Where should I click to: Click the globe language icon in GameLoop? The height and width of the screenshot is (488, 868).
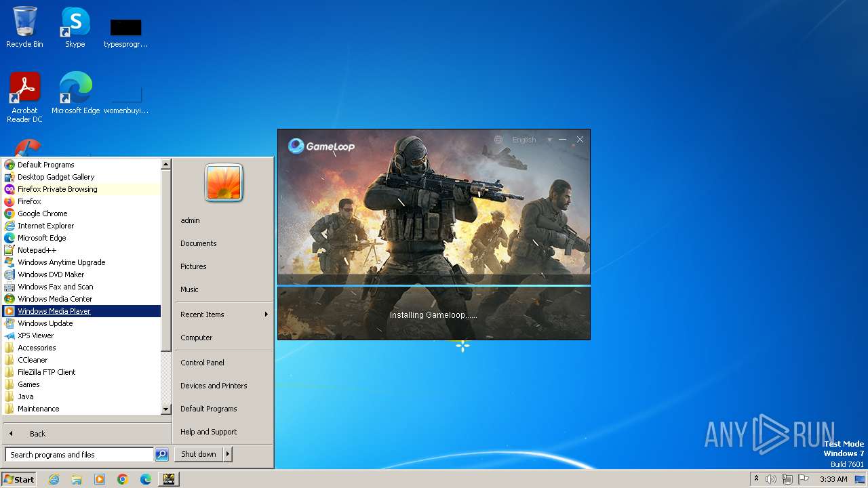tap(498, 140)
